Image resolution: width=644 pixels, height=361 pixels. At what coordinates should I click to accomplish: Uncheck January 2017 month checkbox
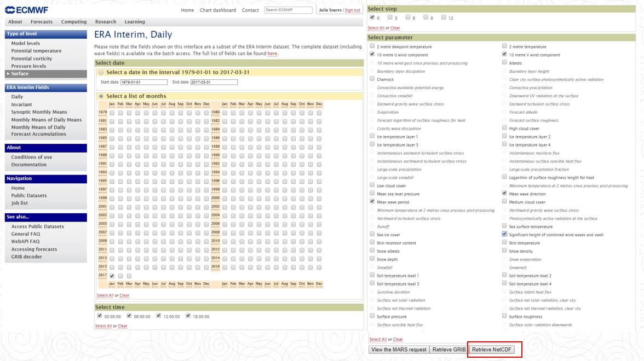(x=112, y=276)
